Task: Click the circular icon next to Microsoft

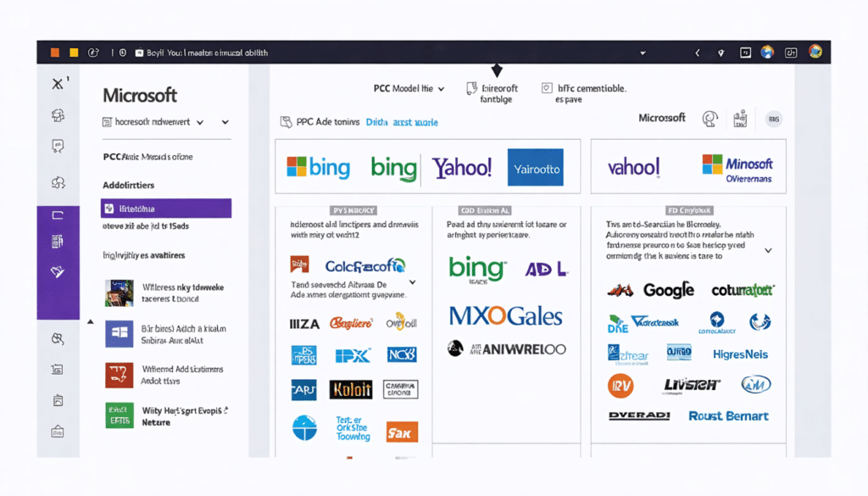Action: pyautogui.click(x=709, y=119)
